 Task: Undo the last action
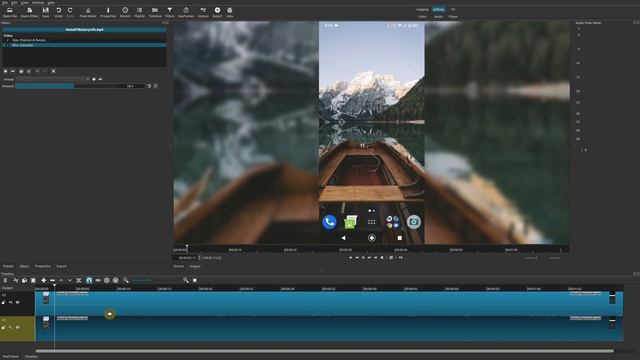coord(58,12)
